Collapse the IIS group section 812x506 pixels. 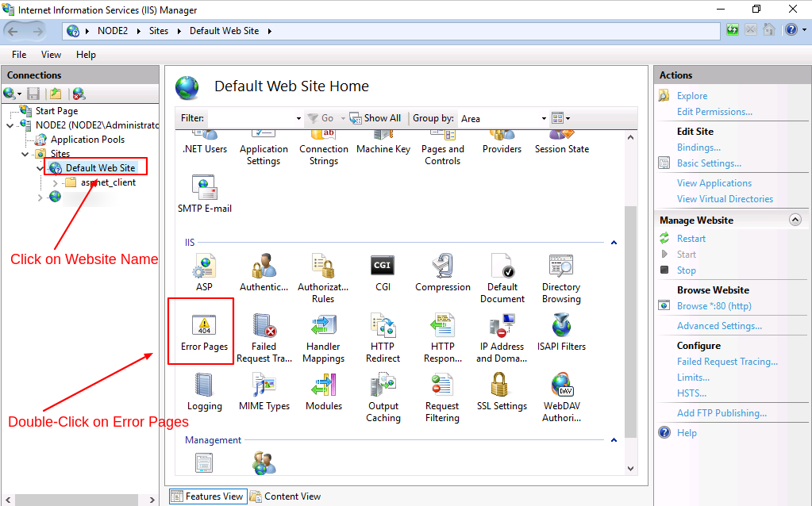[614, 242]
